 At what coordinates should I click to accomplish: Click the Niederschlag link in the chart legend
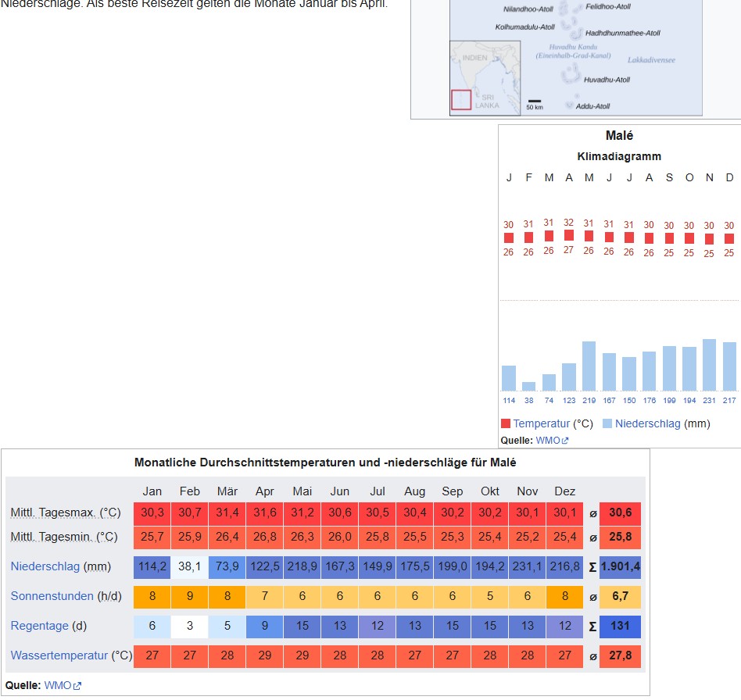click(x=647, y=423)
